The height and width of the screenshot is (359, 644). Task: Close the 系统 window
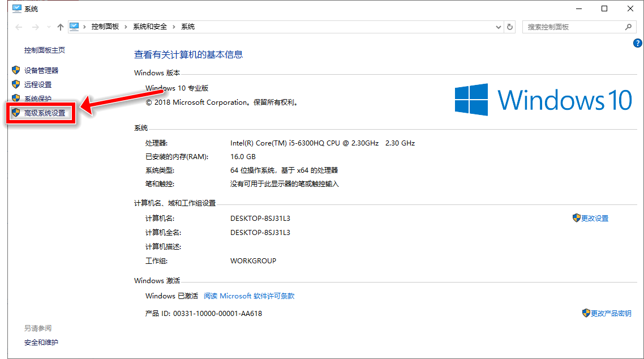click(x=630, y=8)
